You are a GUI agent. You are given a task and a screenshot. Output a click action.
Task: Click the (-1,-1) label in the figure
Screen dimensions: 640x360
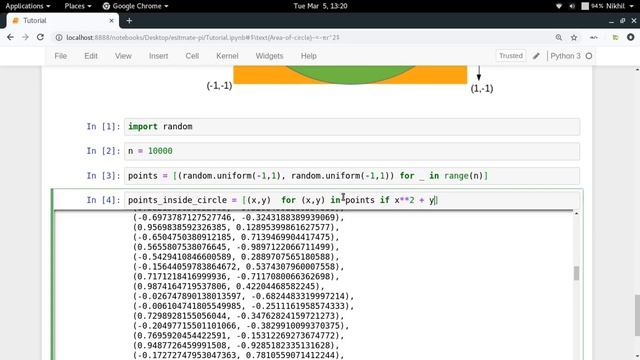[x=219, y=86]
